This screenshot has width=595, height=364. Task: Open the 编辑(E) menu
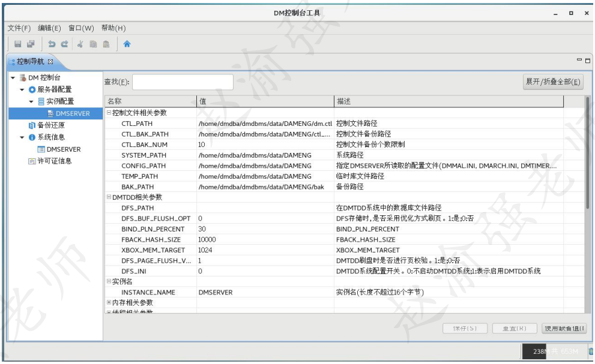49,28
